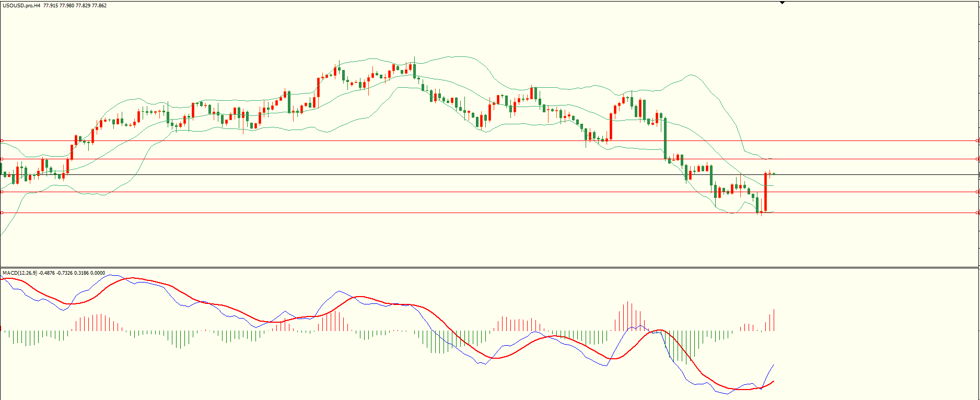Screen dimensions: 980x400
Task: Click the most recent small green candle
Action: (774, 173)
